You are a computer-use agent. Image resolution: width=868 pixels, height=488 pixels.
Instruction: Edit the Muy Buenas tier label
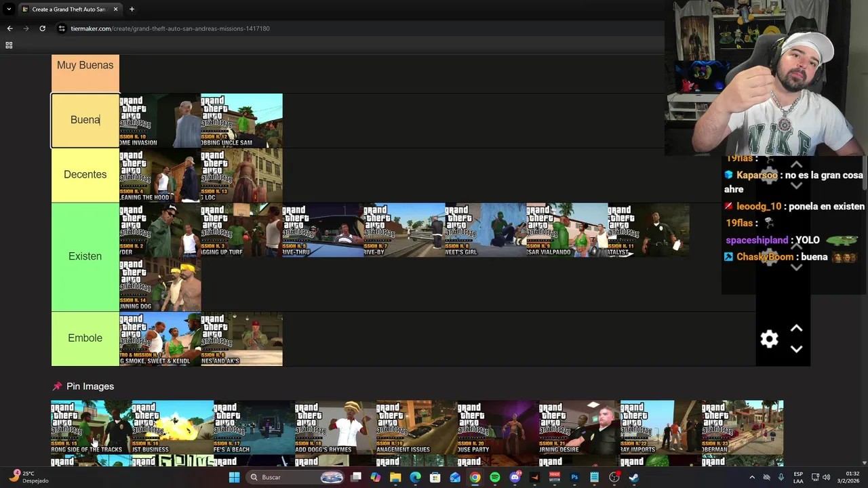tap(85, 65)
